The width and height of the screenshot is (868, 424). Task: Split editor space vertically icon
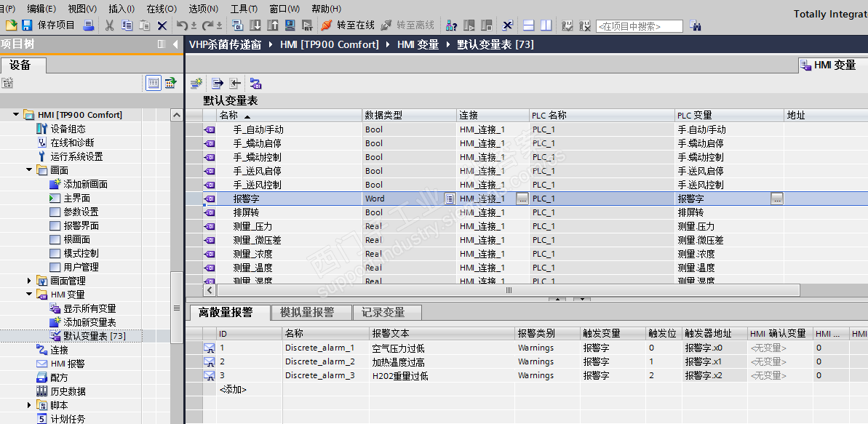tap(546, 25)
